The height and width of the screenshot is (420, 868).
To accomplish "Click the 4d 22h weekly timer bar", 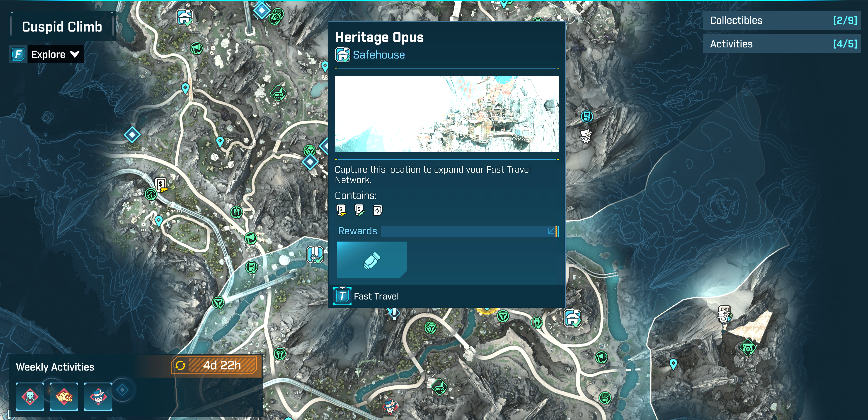I will click(222, 365).
